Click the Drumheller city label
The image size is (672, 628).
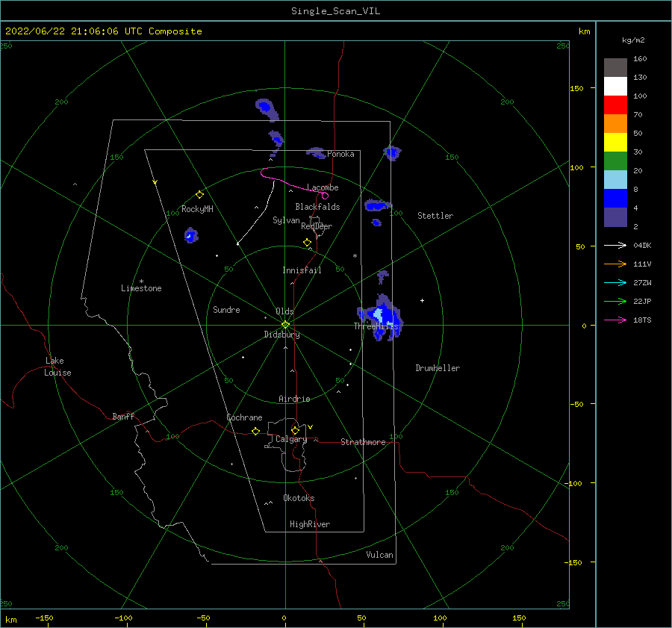point(438,368)
